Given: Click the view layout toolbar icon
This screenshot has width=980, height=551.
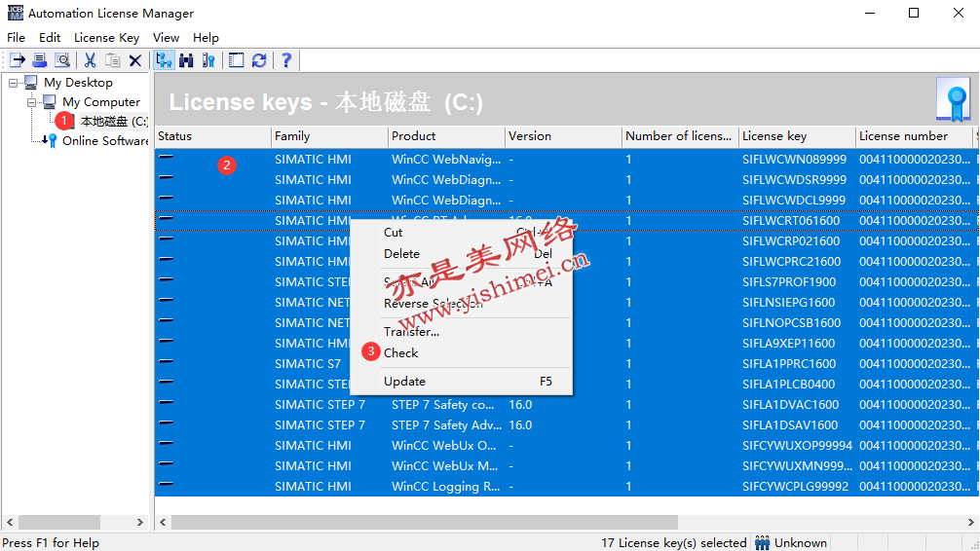Looking at the screenshot, I should 237,60.
